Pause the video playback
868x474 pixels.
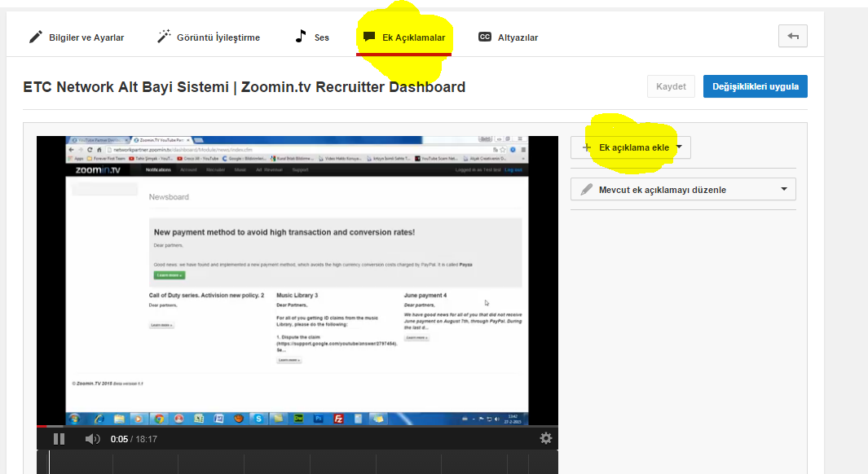pos(59,439)
